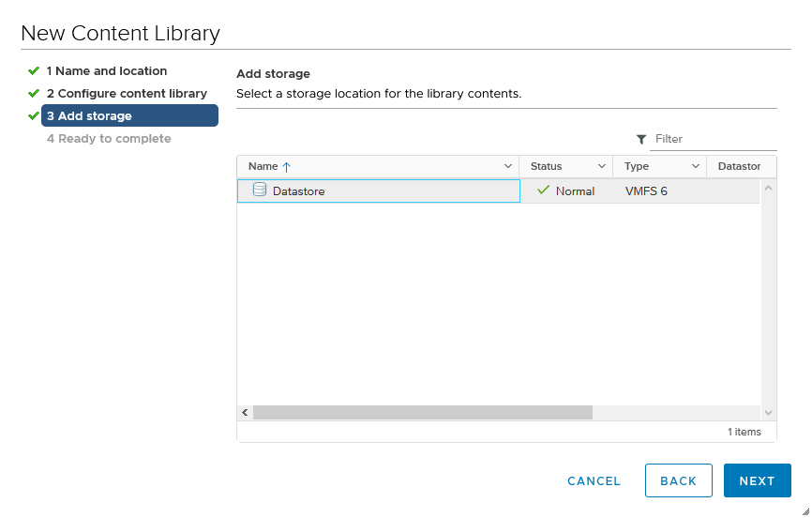Click the Next button
The width and height of the screenshot is (812, 518).
[x=757, y=480]
